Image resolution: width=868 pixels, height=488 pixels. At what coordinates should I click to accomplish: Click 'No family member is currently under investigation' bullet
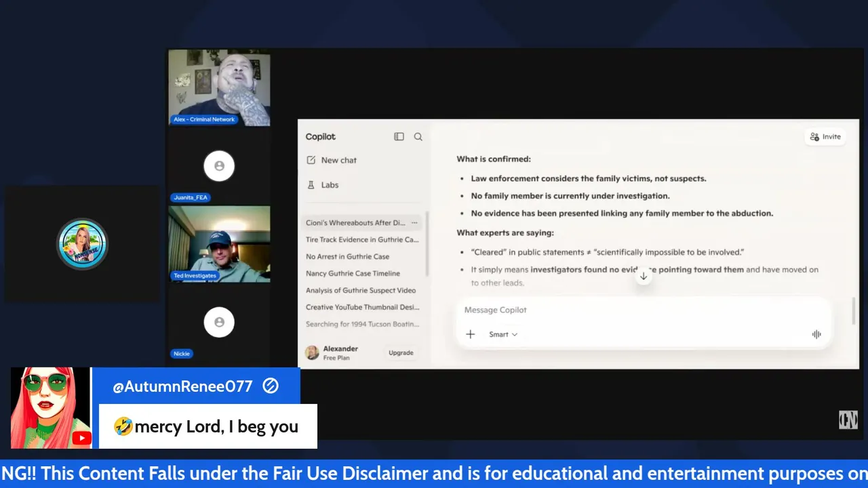tap(570, 196)
